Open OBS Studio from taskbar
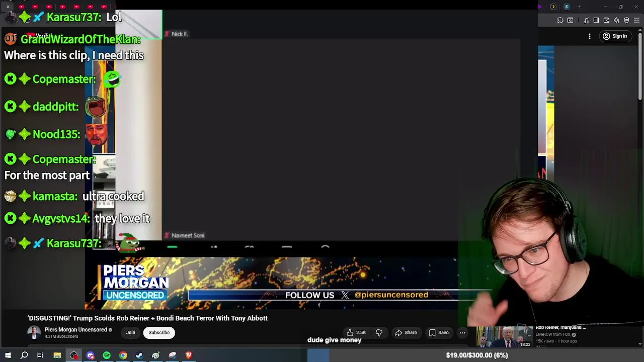Image resolution: width=644 pixels, height=362 pixels. [x=74, y=355]
